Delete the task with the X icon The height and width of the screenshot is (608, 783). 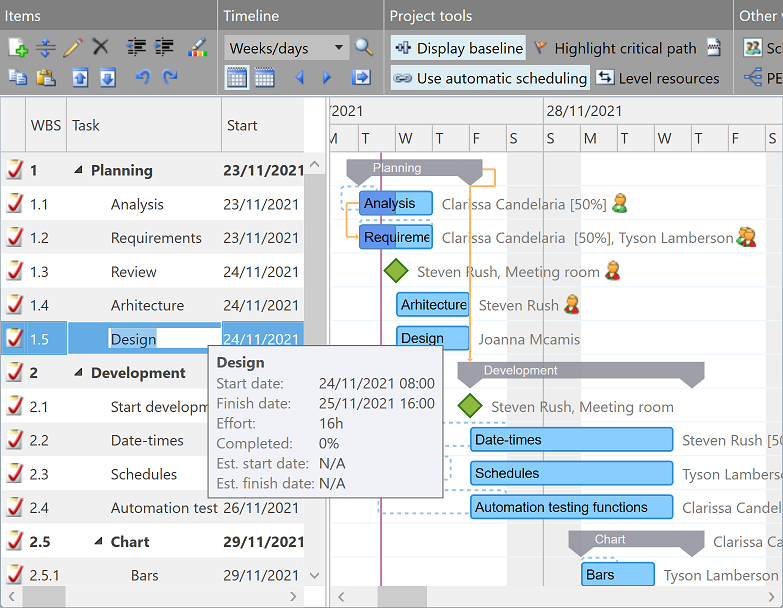point(100,47)
